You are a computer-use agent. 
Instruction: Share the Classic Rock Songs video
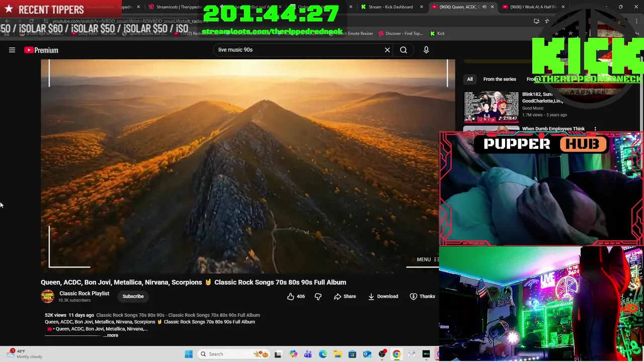[x=345, y=296]
